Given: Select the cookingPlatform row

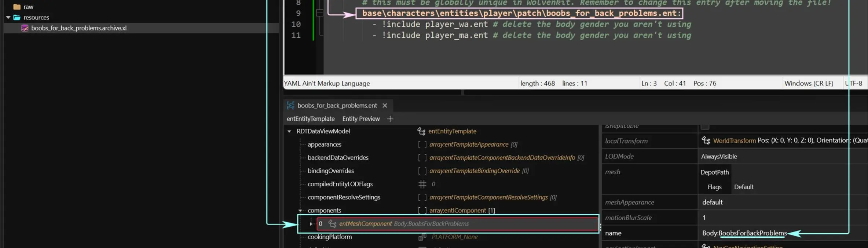Looking at the screenshot, I should coord(442,237).
